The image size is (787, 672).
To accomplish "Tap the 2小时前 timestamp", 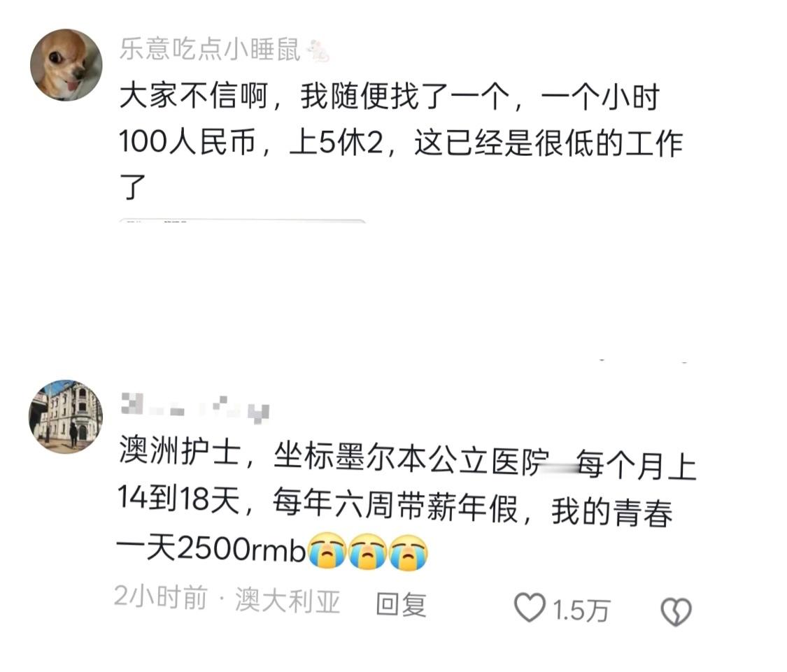I will click(x=161, y=596).
